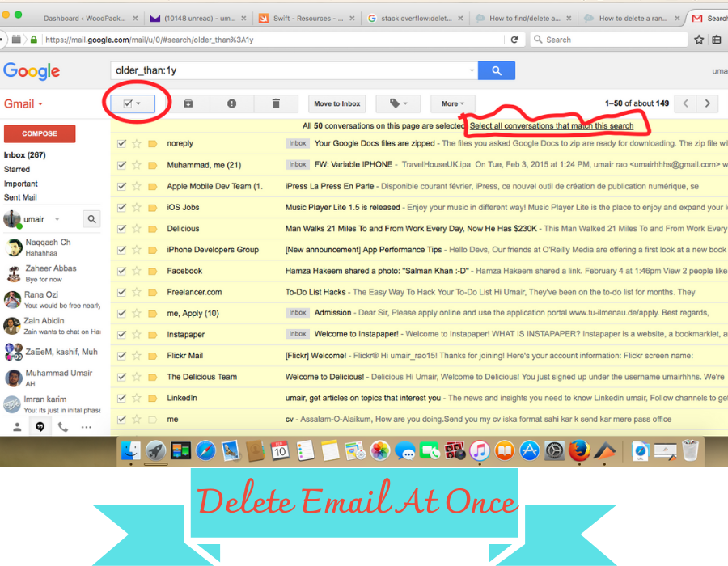This screenshot has height=566, width=728.
Task: Switch to stack overflow Google search tab
Action: [417, 19]
